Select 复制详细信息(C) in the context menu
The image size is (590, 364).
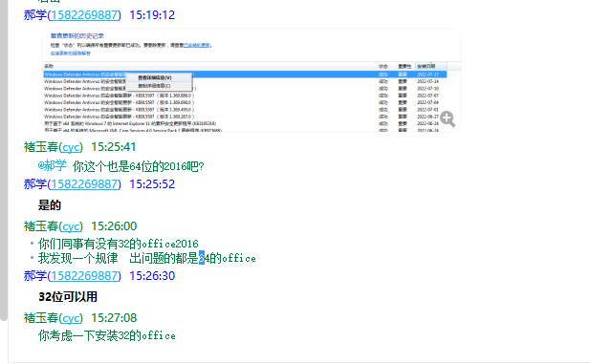154,86
